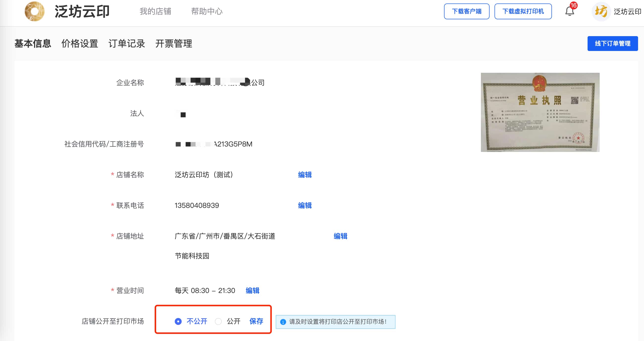Viewport: 644px width, 341px height.
Task: Open the 订单记录 tab
Action: click(126, 44)
